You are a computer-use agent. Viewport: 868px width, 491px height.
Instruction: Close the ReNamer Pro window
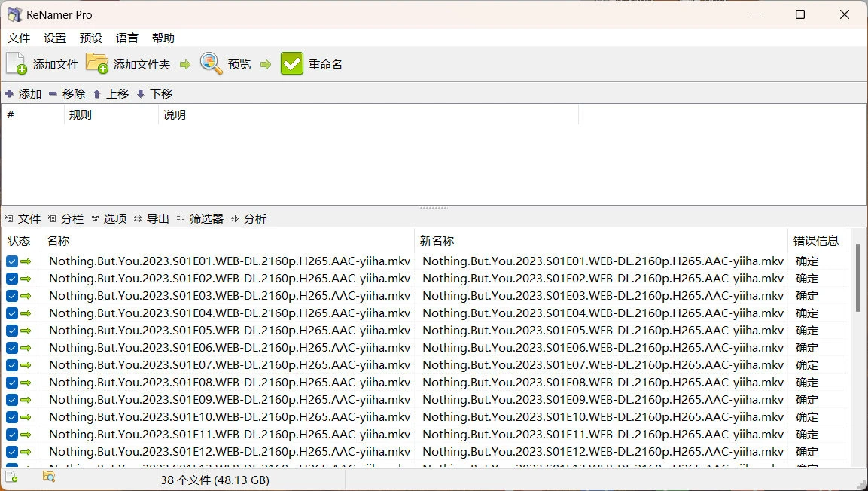click(x=844, y=14)
